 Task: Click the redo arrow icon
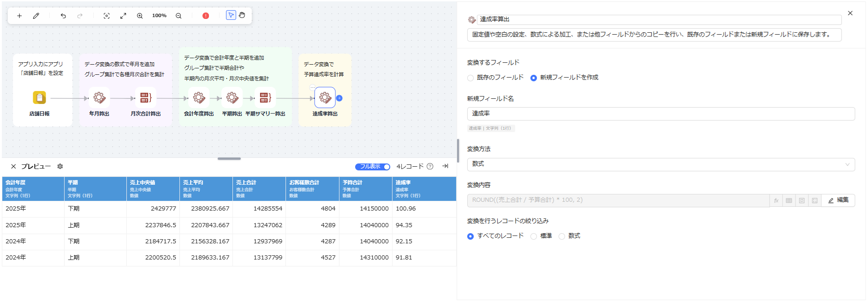point(80,16)
